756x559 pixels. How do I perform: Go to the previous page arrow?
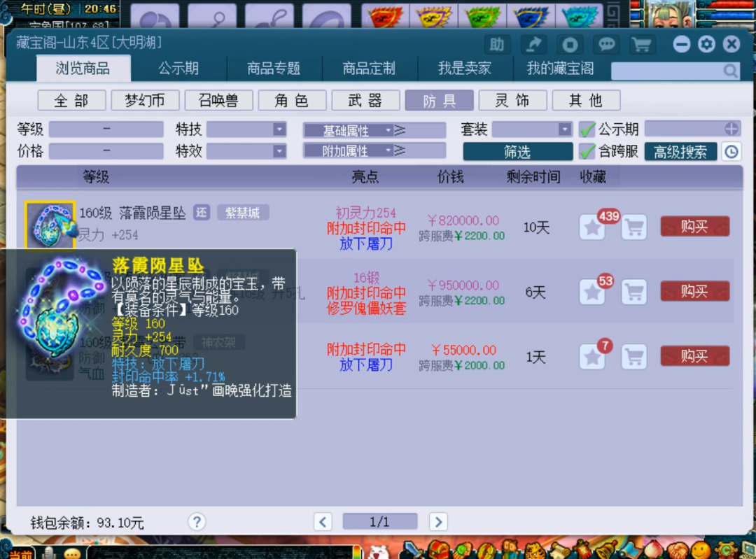pos(323,522)
